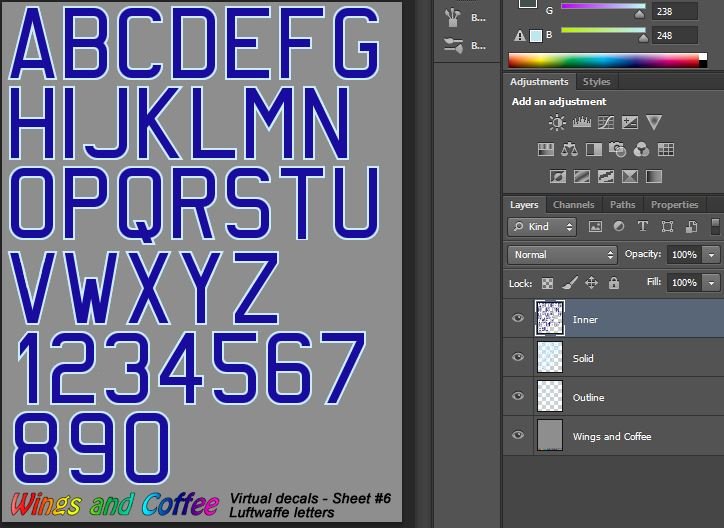The width and height of the screenshot is (724, 528).
Task: Click the Solid layer thumbnail
Action: [x=550, y=357]
